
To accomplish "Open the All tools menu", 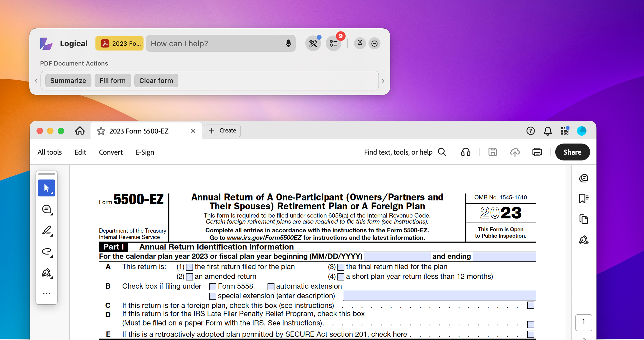I will [x=49, y=152].
